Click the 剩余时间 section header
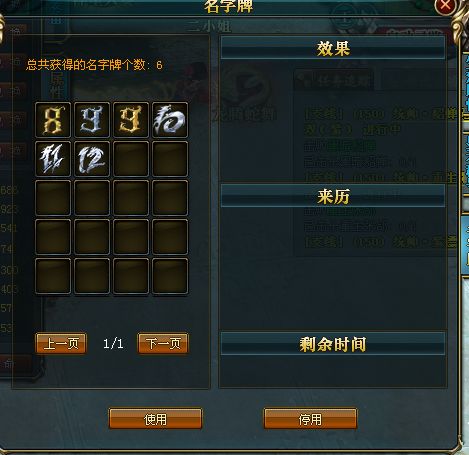The height and width of the screenshot is (455, 469). point(333,344)
